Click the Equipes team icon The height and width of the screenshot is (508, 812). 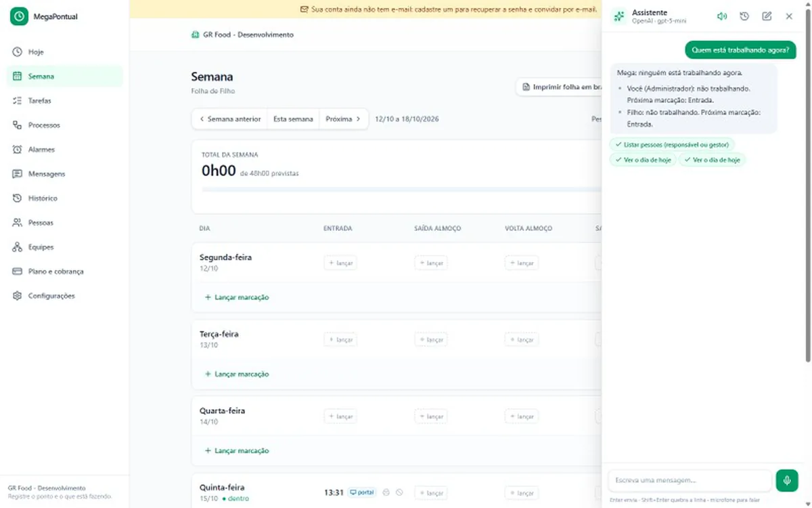17,247
